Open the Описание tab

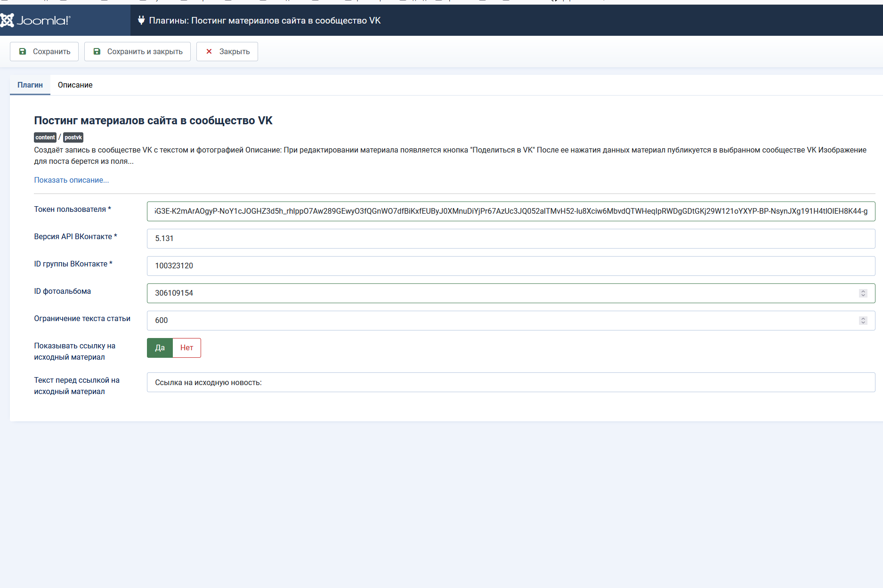(75, 85)
